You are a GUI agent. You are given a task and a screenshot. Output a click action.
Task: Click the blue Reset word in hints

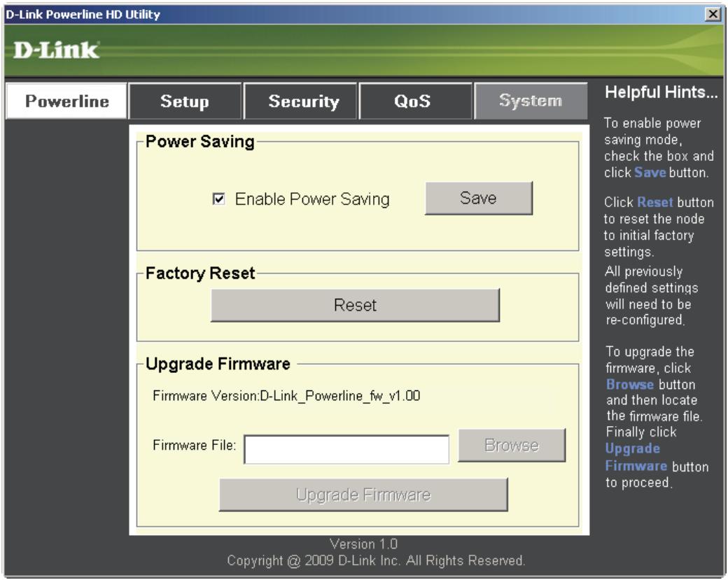[x=655, y=202]
